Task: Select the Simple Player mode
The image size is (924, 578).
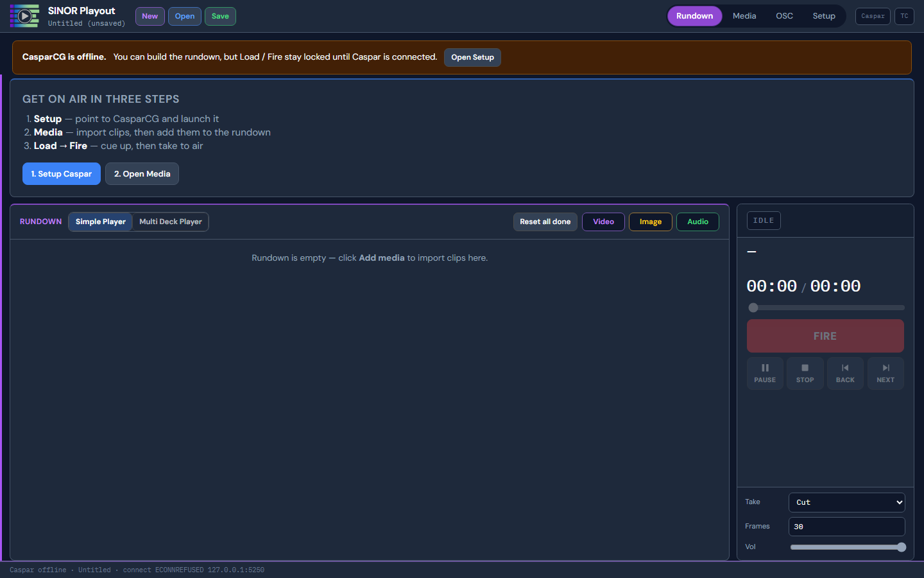Action: pyautogui.click(x=101, y=222)
